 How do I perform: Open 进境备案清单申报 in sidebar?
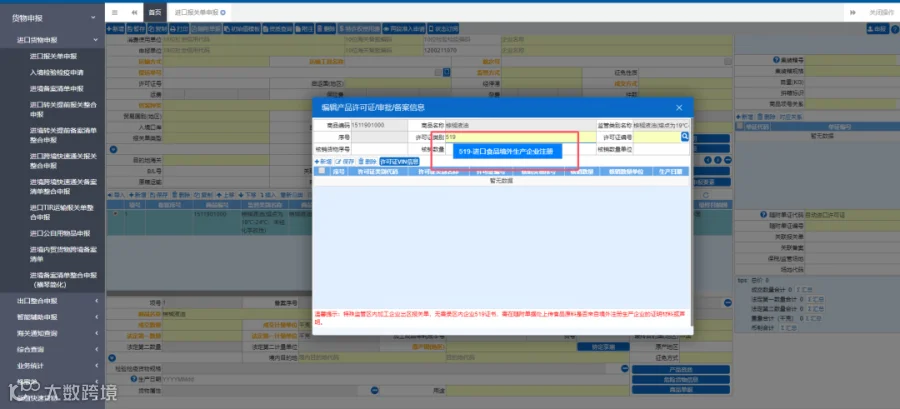[57, 89]
